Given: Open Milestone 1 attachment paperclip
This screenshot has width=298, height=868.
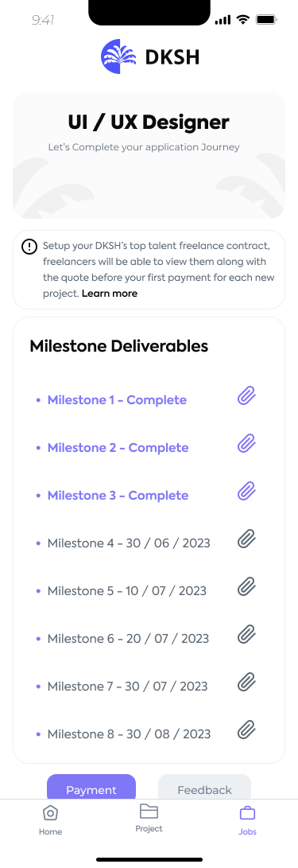Looking at the screenshot, I should pos(246,396).
